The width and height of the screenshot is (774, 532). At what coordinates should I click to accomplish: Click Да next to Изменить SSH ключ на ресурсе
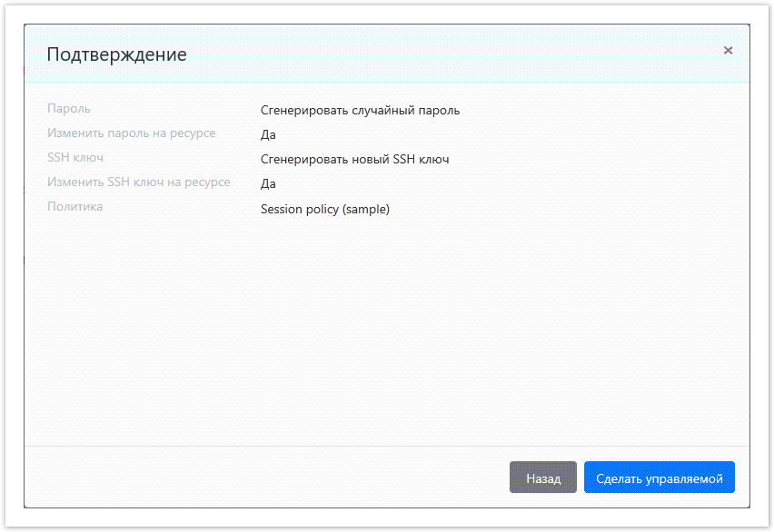point(268,184)
